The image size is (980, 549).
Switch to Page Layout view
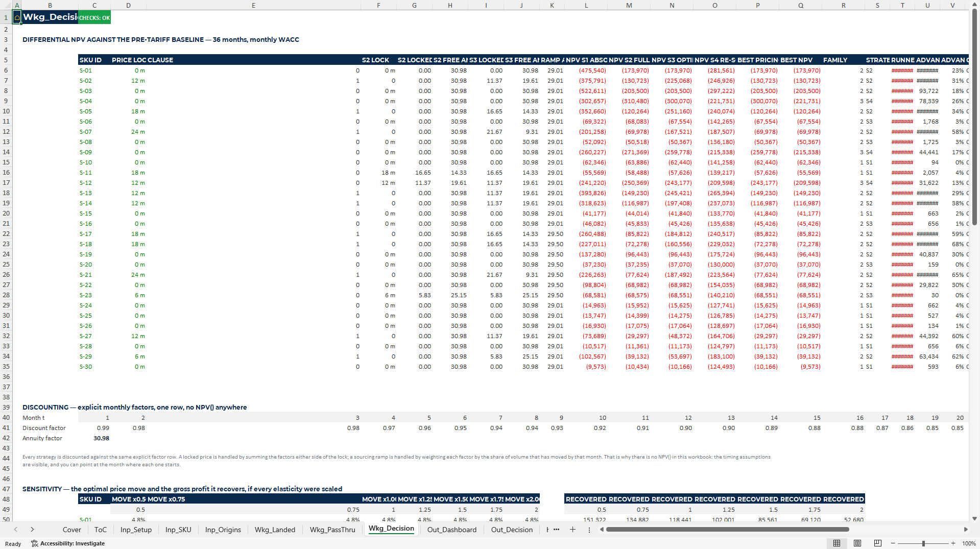(857, 543)
